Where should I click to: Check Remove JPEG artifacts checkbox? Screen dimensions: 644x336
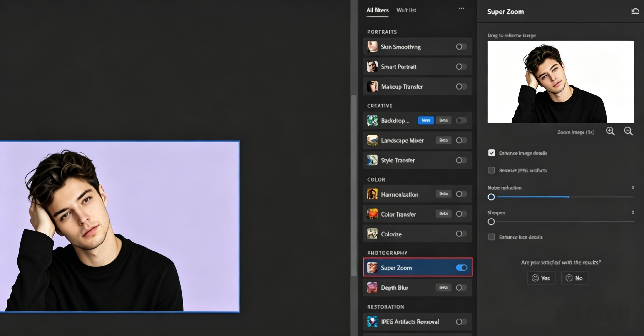tap(492, 170)
